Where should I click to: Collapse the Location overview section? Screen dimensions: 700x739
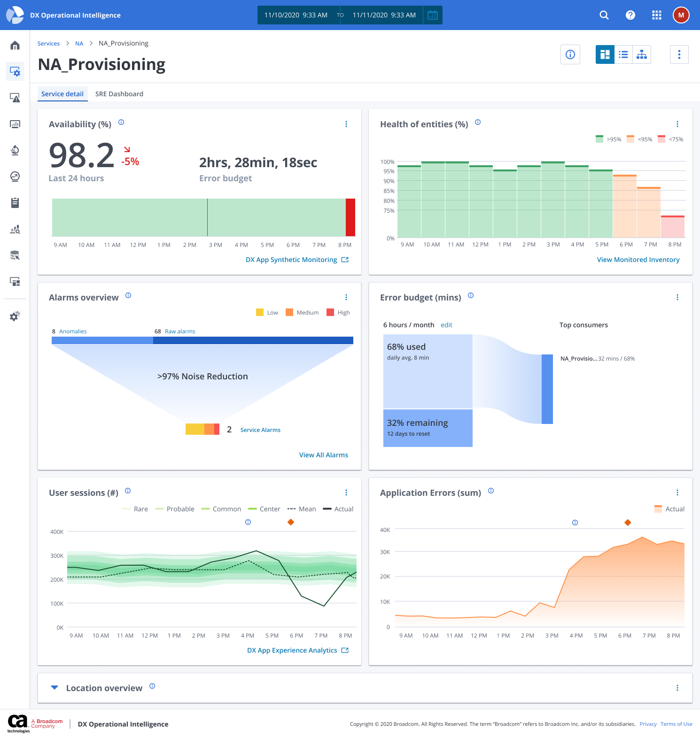tap(54, 688)
